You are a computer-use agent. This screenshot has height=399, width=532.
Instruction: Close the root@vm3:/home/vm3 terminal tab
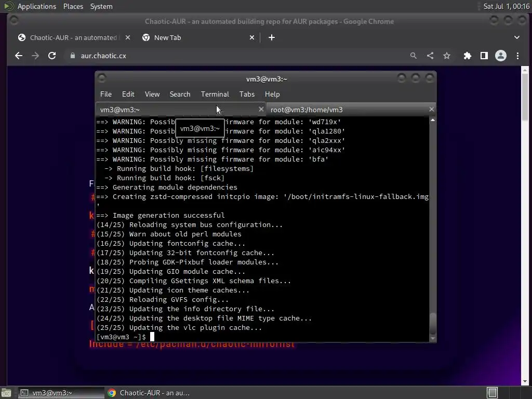point(431,109)
